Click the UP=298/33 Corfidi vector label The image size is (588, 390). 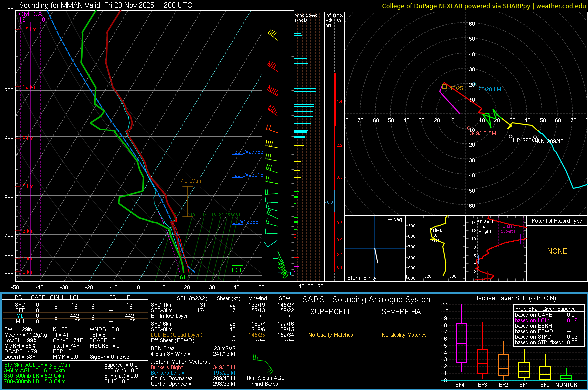525,140
